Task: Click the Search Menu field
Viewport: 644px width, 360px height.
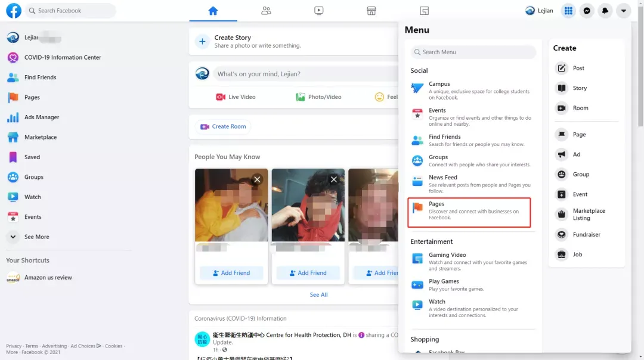Action: pos(473,52)
